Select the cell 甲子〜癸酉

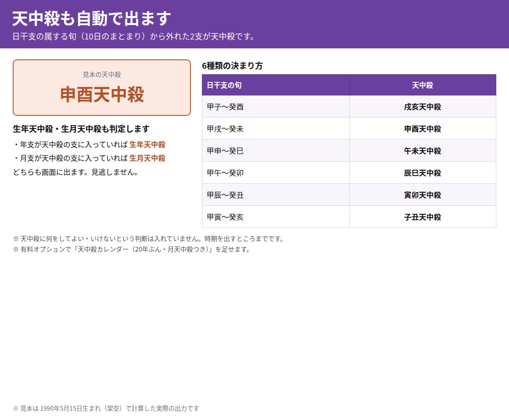pos(276,107)
